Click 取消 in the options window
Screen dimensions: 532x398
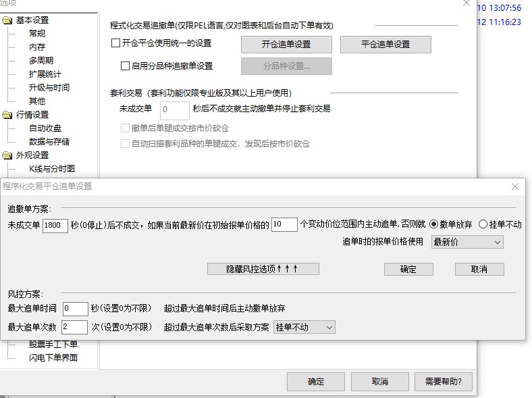(x=380, y=382)
